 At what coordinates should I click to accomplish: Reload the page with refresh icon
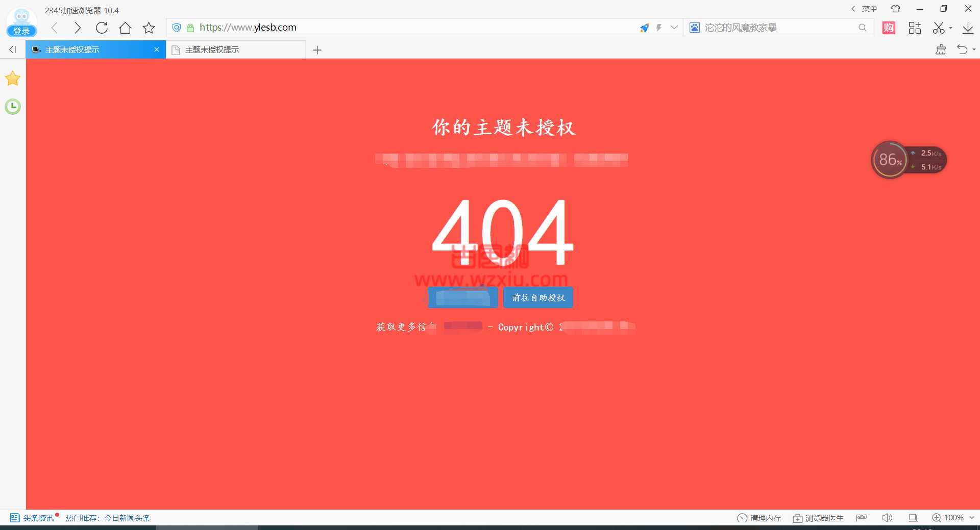click(102, 28)
